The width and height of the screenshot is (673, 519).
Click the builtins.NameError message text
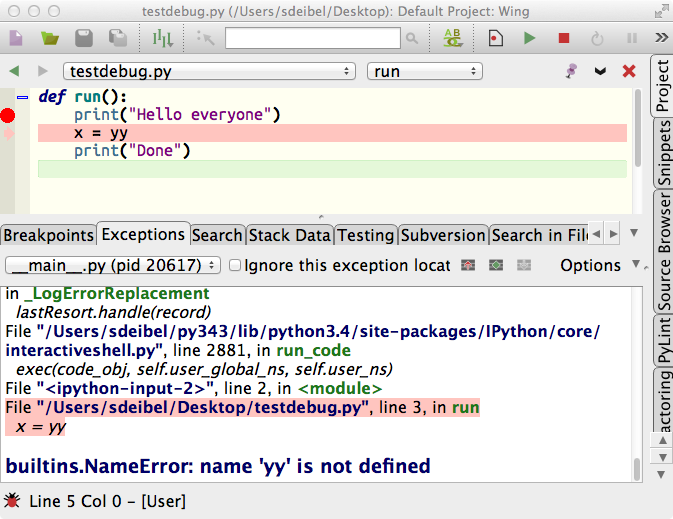point(218,466)
